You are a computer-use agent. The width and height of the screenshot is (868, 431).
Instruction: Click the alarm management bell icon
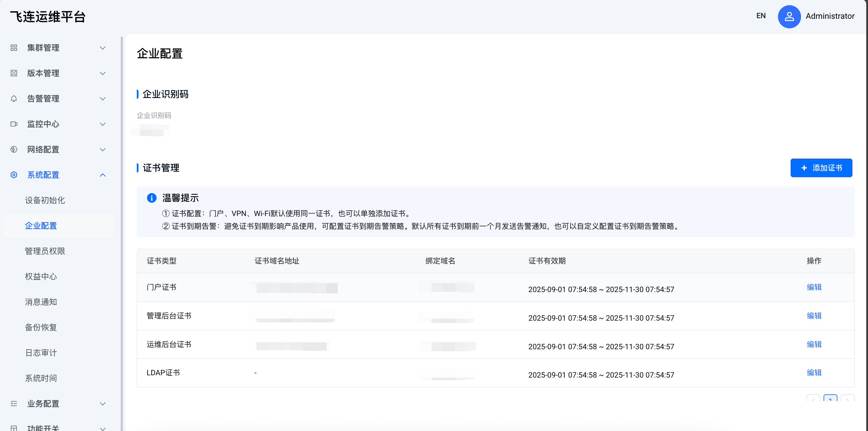[14, 99]
